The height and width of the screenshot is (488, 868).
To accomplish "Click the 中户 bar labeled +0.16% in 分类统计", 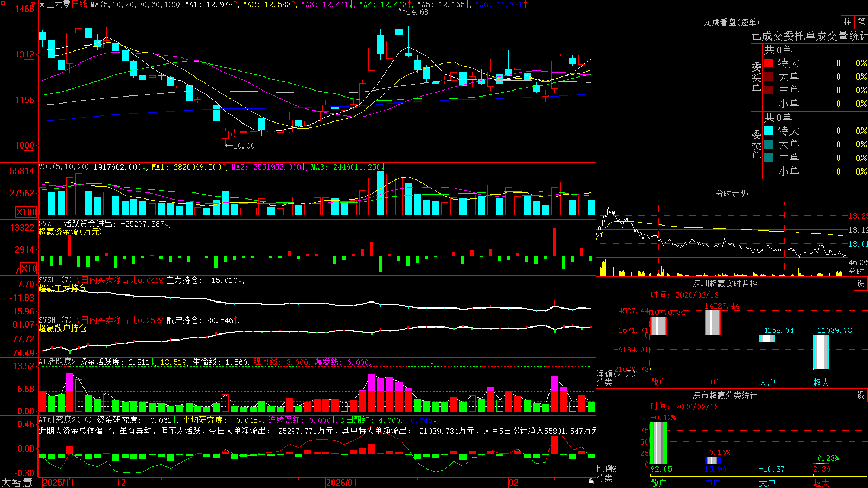I will click(713, 460).
